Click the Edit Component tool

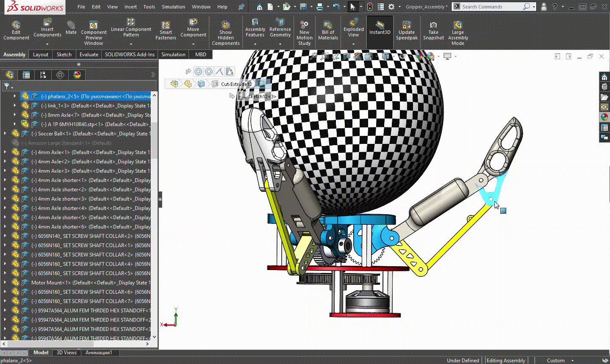click(16, 30)
